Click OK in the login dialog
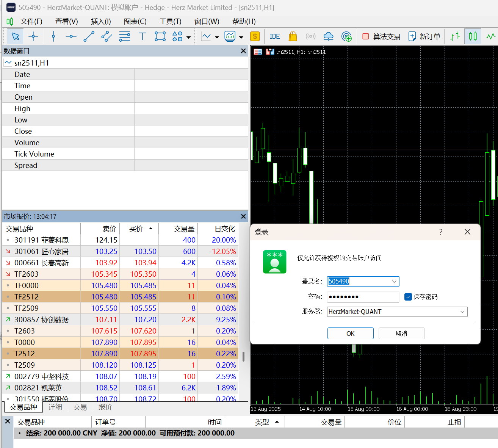Viewport: 498px width, 448px height. (x=351, y=334)
